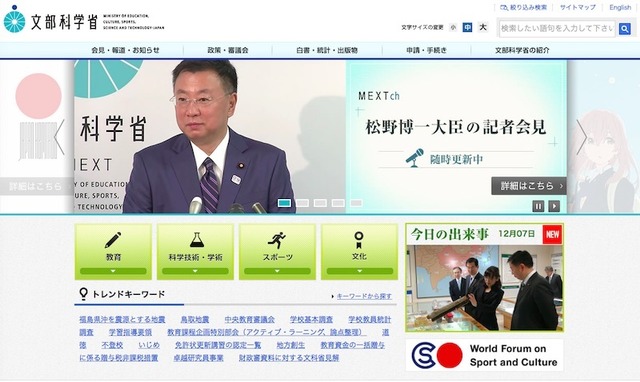Expand the 教育 category dropdown bar
This screenshot has width=640, height=382.
tap(113, 271)
